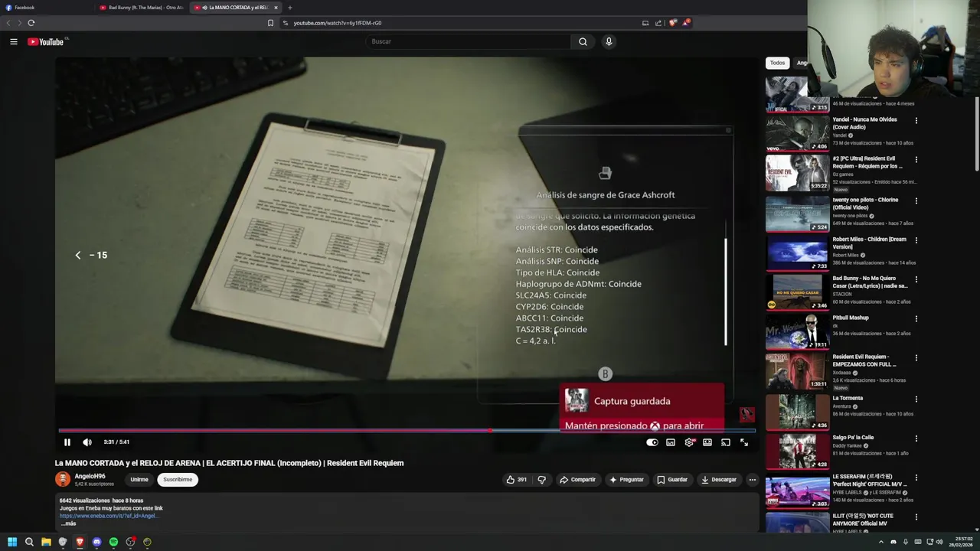Pause the playing YouTube video
The height and width of the screenshot is (551, 980).
point(67,442)
